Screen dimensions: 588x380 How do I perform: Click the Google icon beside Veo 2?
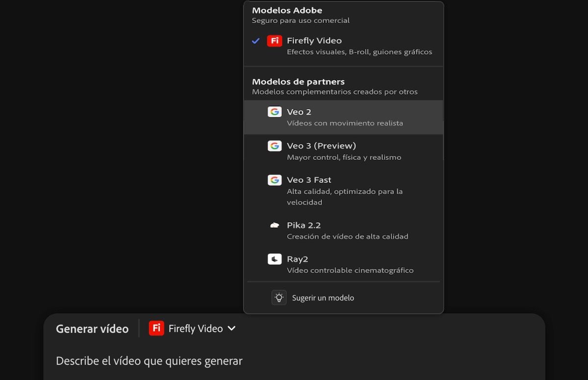coord(274,112)
